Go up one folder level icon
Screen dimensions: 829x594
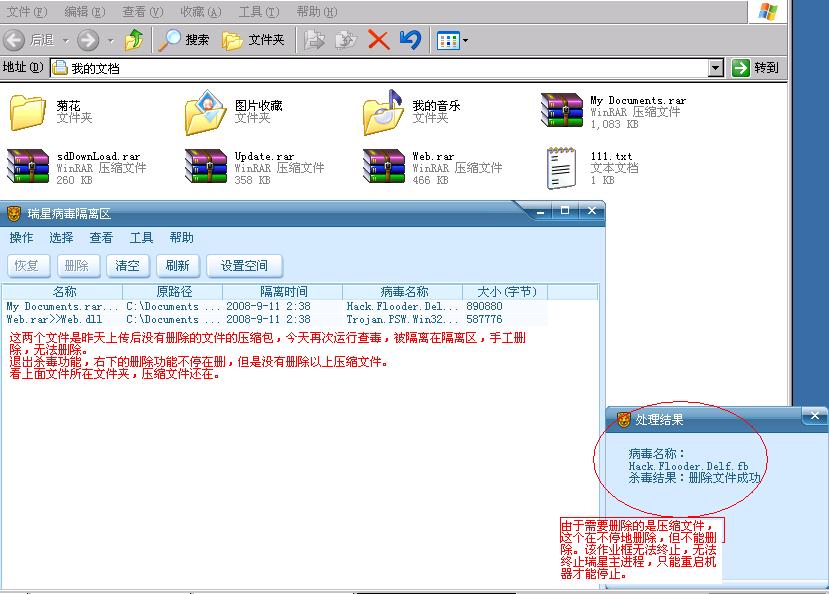134,40
